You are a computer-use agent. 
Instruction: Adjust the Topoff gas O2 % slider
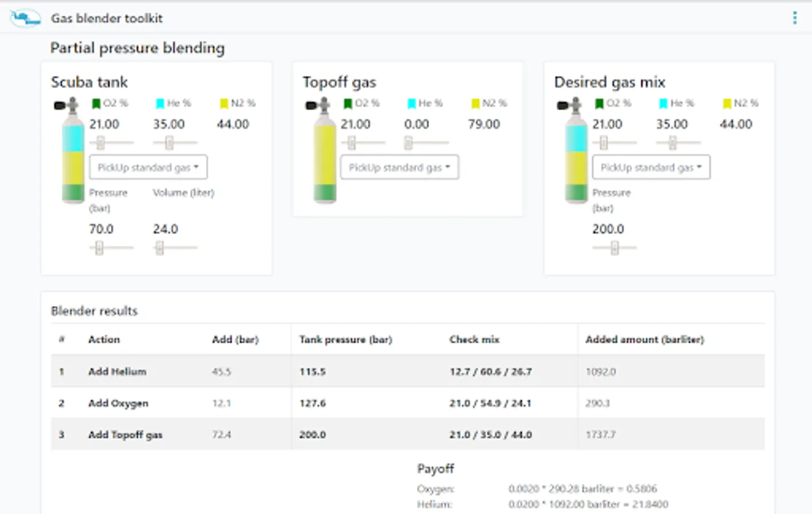point(363,142)
